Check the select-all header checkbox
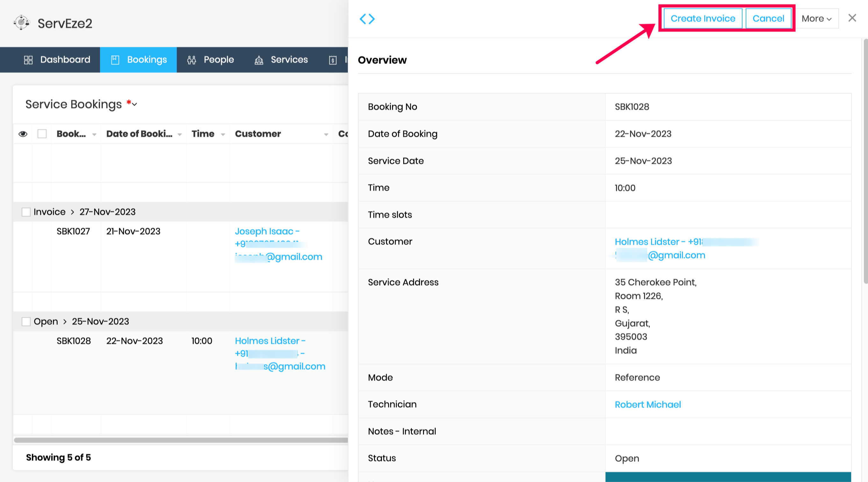This screenshot has width=868, height=482. click(42, 134)
